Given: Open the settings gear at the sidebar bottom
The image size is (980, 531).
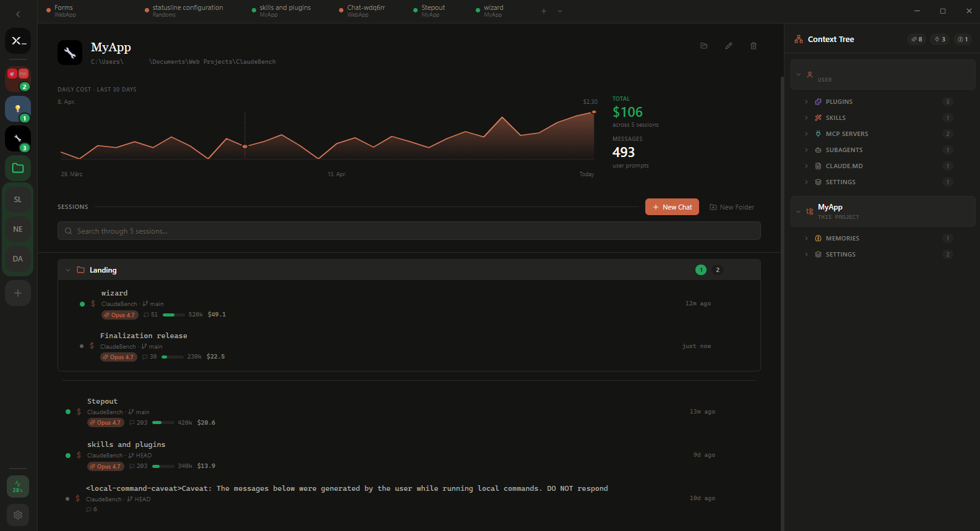Looking at the screenshot, I should (x=18, y=515).
